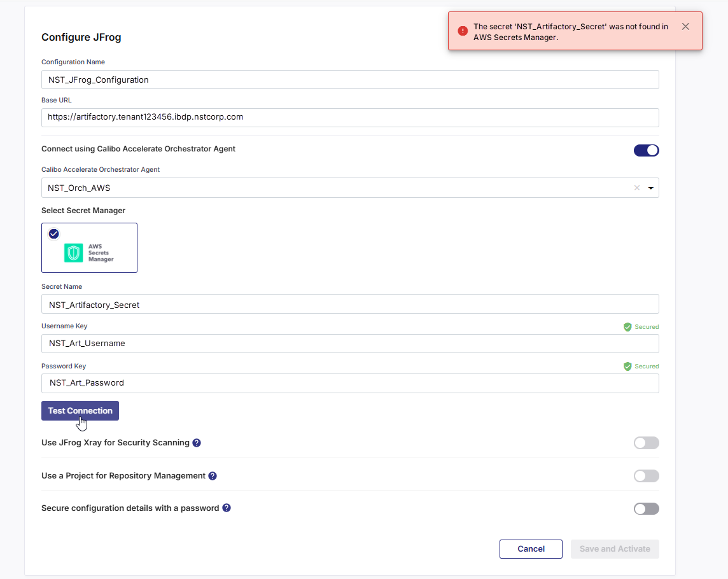Click the AWS Secrets Manager logo icon

pos(73,253)
